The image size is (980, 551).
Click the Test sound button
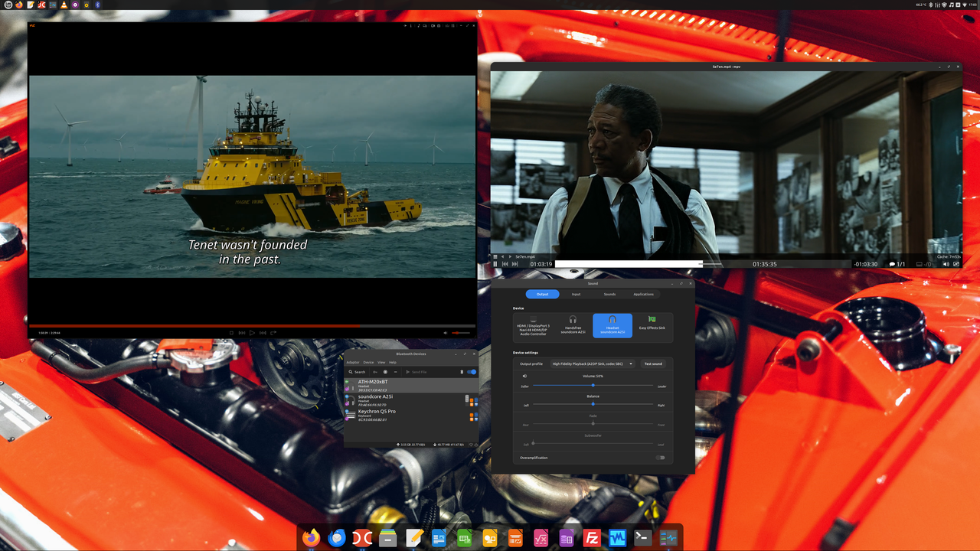click(x=653, y=364)
